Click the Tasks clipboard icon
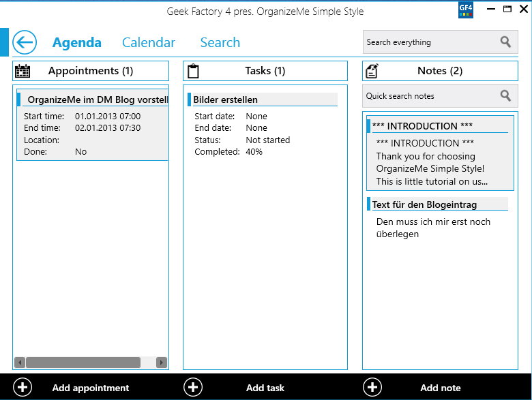Image resolution: width=532 pixels, height=400 pixels. click(x=193, y=71)
